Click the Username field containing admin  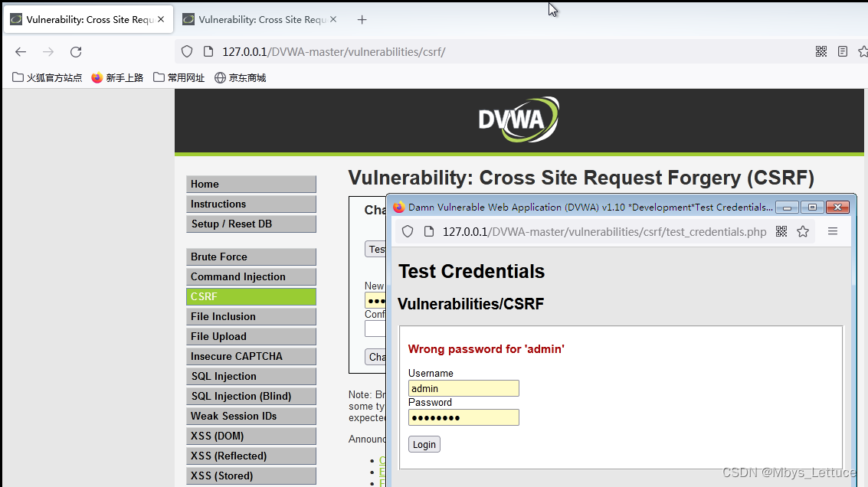click(x=464, y=388)
